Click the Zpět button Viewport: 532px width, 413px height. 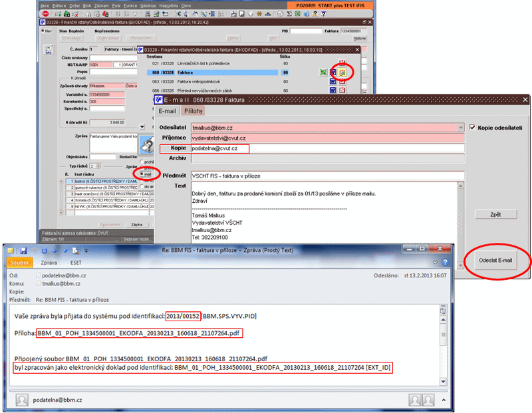(495, 214)
